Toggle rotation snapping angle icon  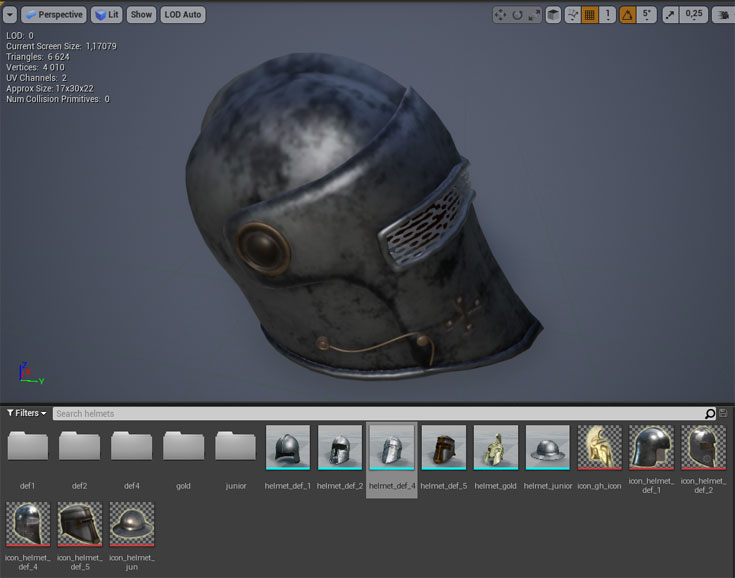[627, 15]
